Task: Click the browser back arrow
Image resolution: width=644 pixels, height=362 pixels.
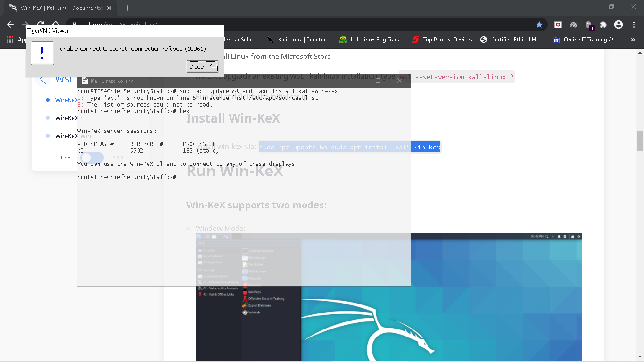Action: coord(10,25)
